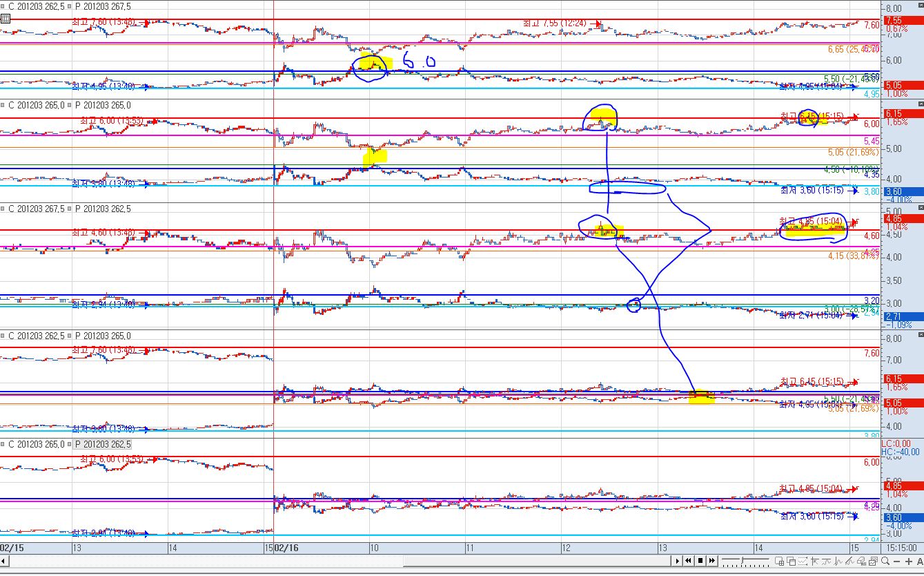
Task: Click the fast-forward replay button
Action: 712,561
